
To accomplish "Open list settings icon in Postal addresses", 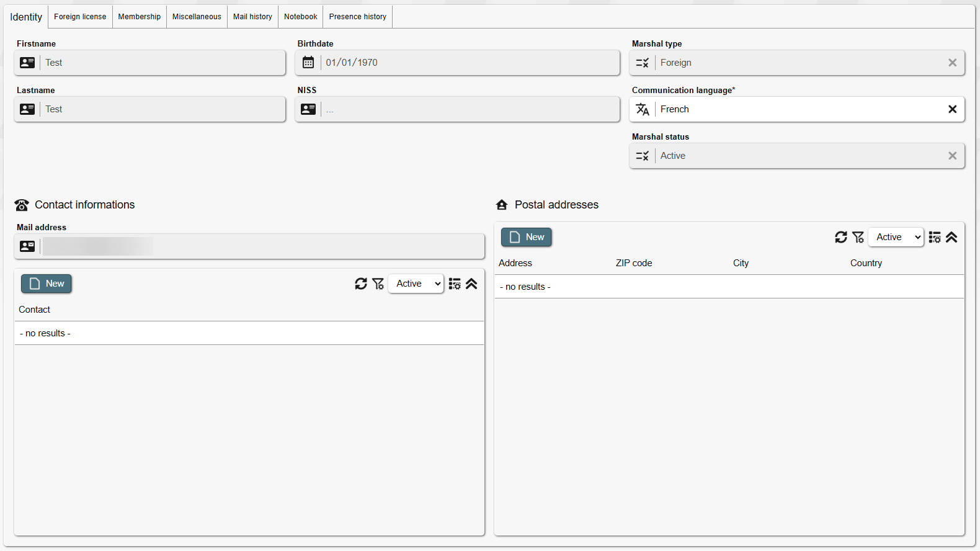I will tap(935, 237).
